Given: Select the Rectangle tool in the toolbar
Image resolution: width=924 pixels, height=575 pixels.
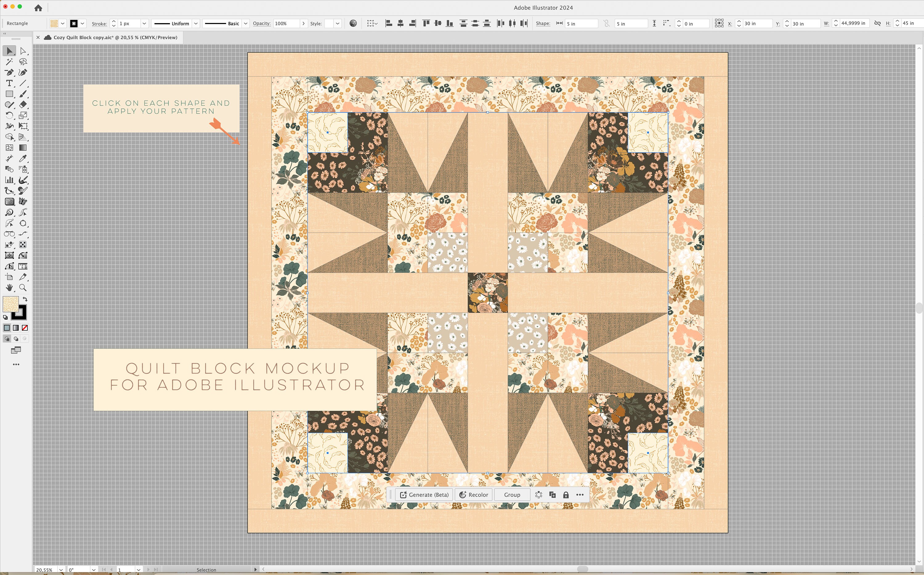Looking at the screenshot, I should click(x=9, y=94).
